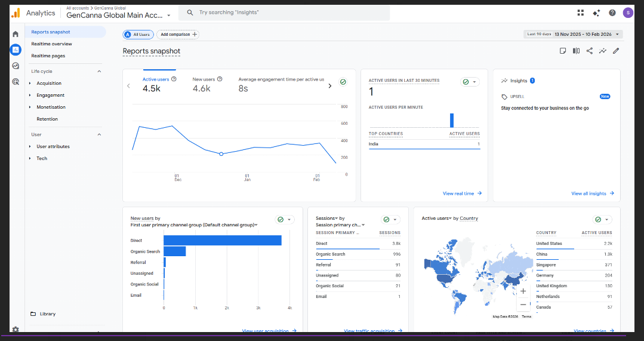The width and height of the screenshot is (644, 341).
Task: Open Realtime overview report
Action: click(x=51, y=44)
